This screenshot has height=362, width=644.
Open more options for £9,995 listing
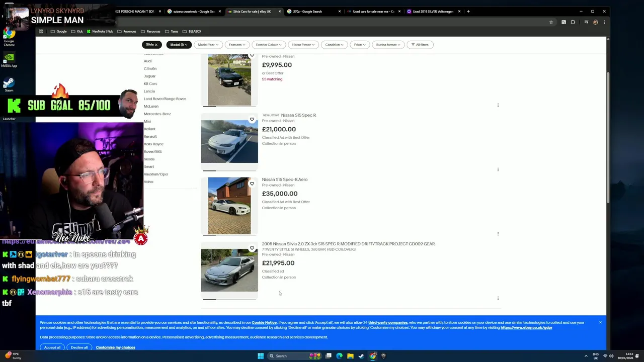pyautogui.click(x=498, y=105)
